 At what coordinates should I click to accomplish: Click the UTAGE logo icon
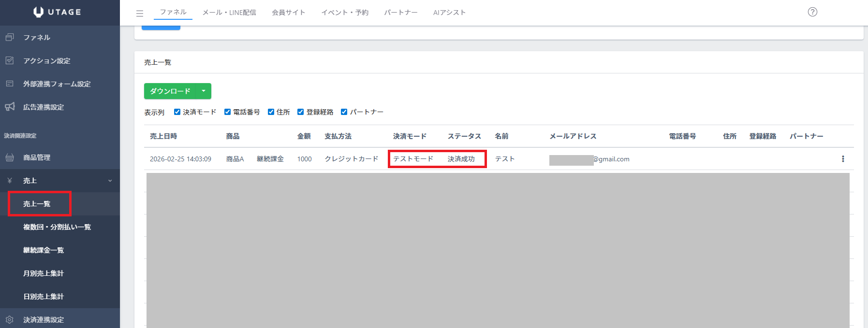tap(39, 12)
